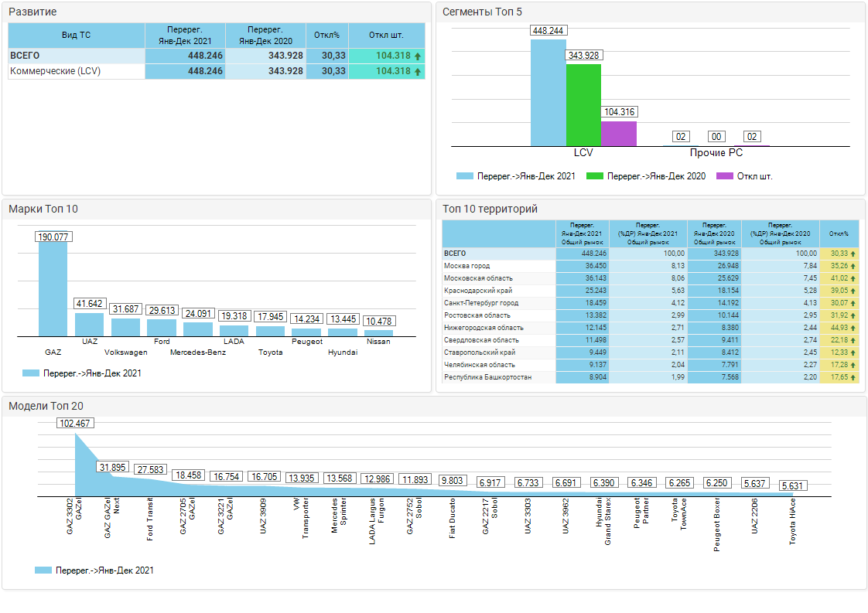The width and height of the screenshot is (868, 613).
Task: Select the Сегменты Топ 5 panel title
Action: point(481,12)
